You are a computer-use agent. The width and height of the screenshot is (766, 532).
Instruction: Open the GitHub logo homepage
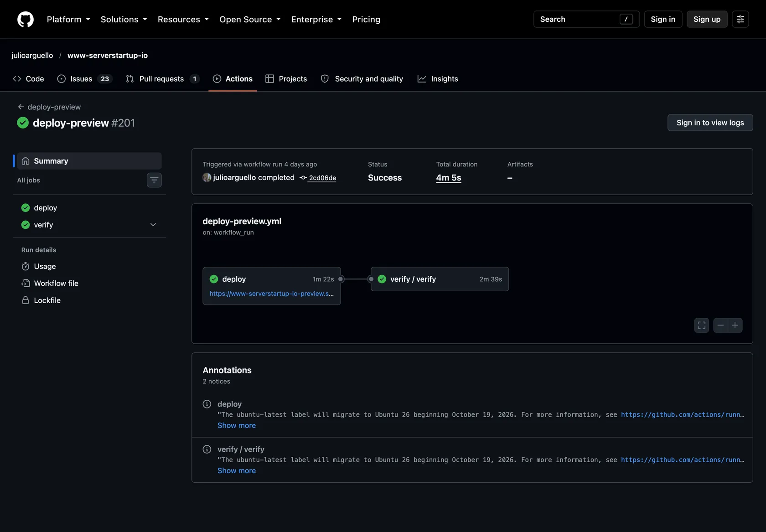pyautogui.click(x=26, y=19)
